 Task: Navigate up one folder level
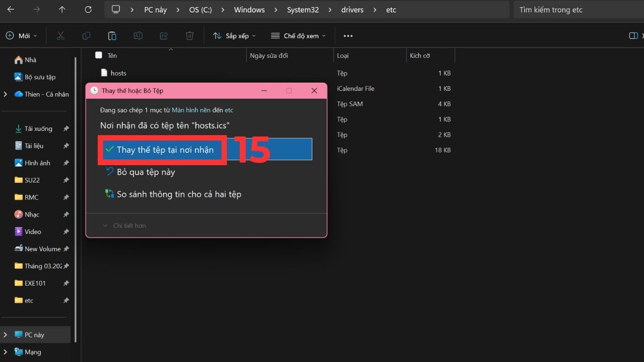62,9
